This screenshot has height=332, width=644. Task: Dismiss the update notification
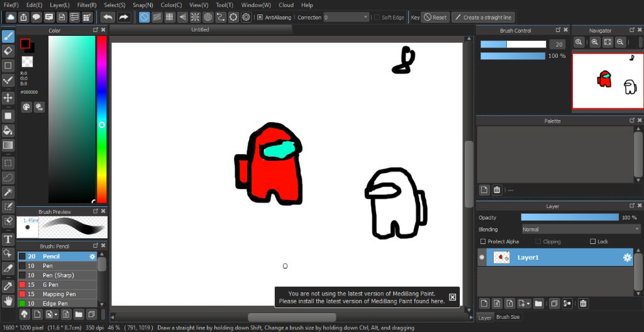point(452,297)
